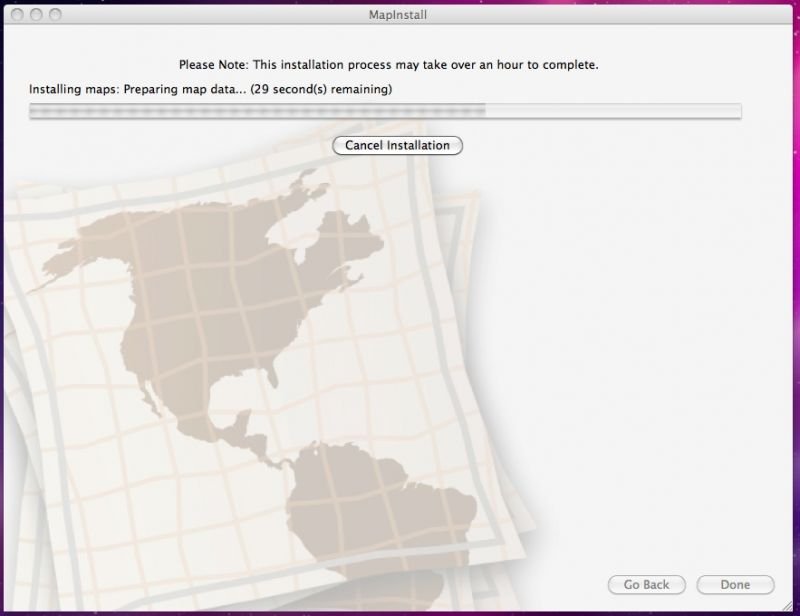Click the Cancel Installation button
800x616 pixels.
[x=397, y=145]
